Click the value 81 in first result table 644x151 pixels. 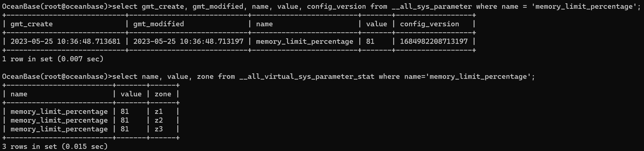click(370, 42)
